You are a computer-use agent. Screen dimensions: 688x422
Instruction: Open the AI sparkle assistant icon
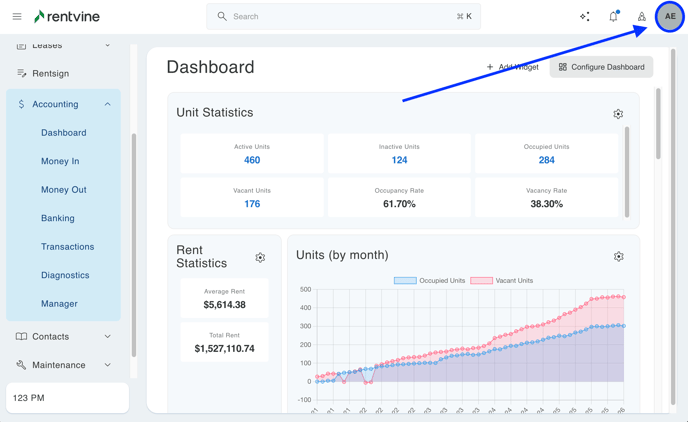click(x=585, y=16)
